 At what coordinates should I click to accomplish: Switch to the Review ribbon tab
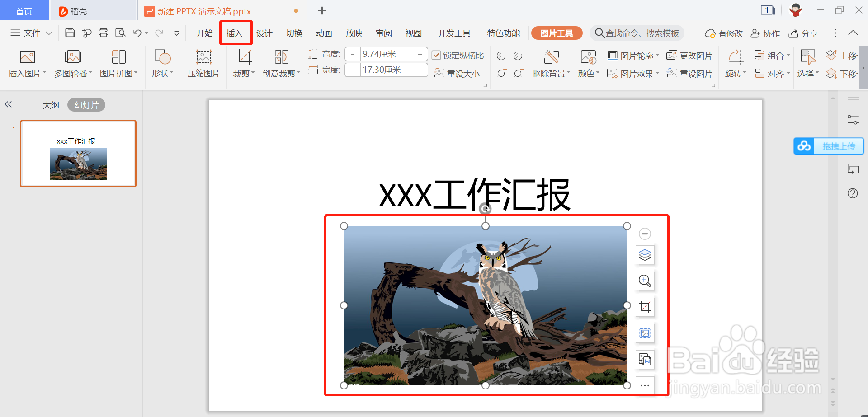(384, 33)
